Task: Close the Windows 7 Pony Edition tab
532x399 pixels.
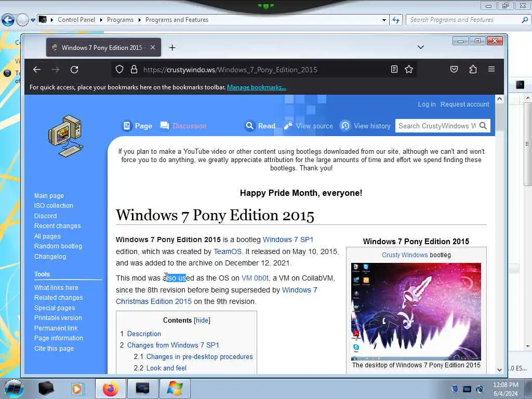Action: click(x=153, y=47)
